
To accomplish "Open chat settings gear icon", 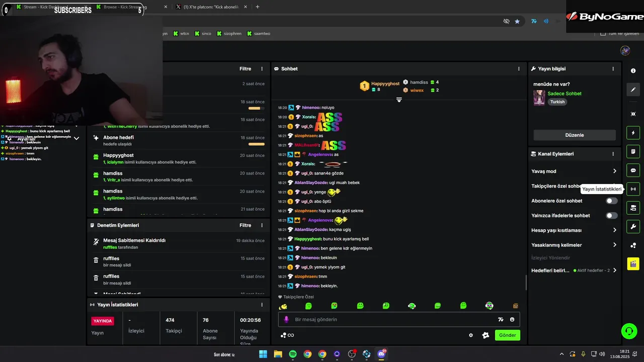I will click(x=471, y=335).
